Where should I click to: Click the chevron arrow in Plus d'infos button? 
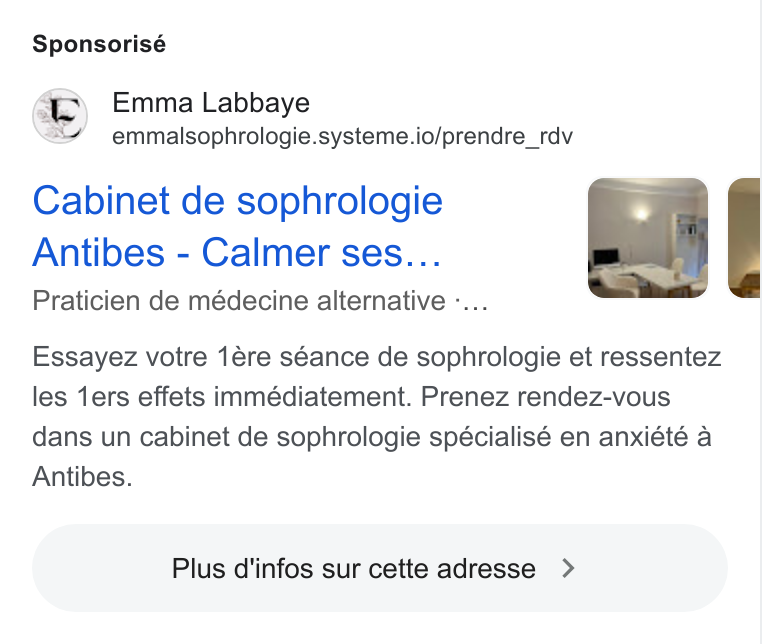pos(569,568)
